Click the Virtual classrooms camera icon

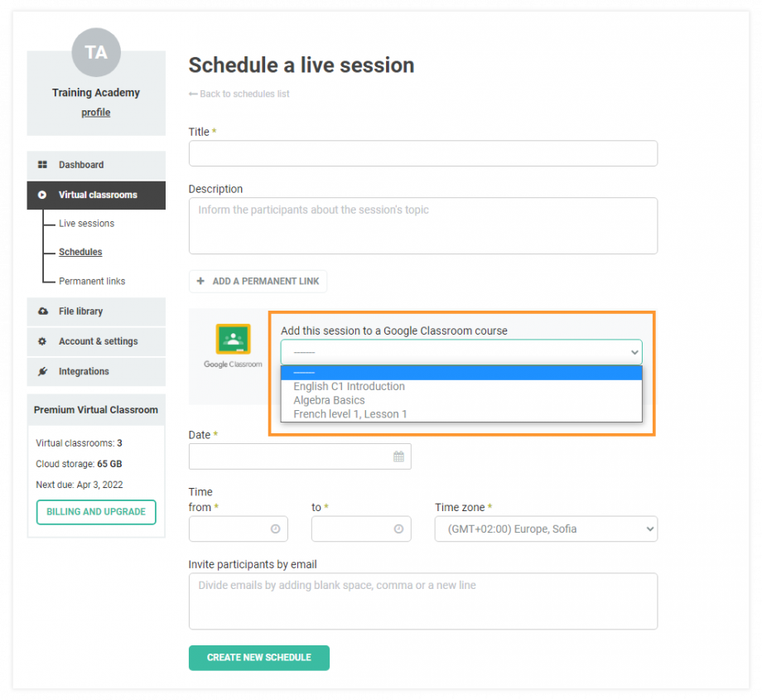tap(42, 195)
